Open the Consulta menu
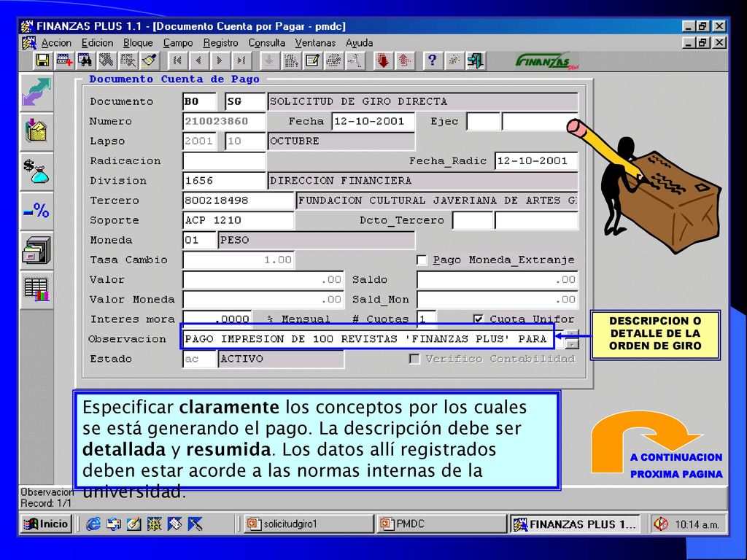747x560 pixels. pos(267,43)
